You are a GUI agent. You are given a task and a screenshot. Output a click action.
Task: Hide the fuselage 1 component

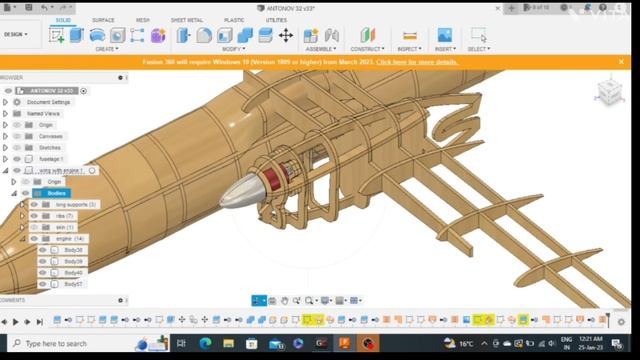[x=17, y=159]
